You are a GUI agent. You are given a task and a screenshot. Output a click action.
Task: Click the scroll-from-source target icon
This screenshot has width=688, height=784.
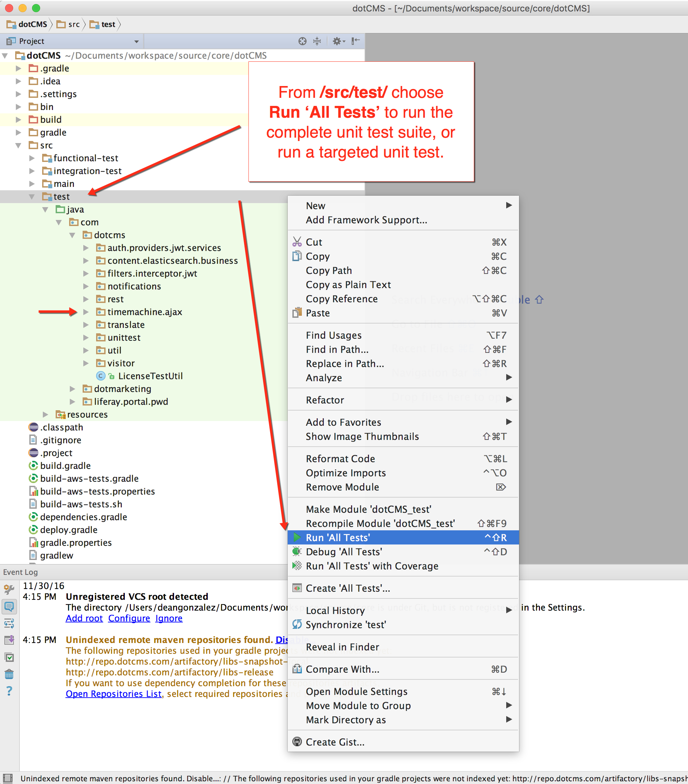(x=302, y=41)
